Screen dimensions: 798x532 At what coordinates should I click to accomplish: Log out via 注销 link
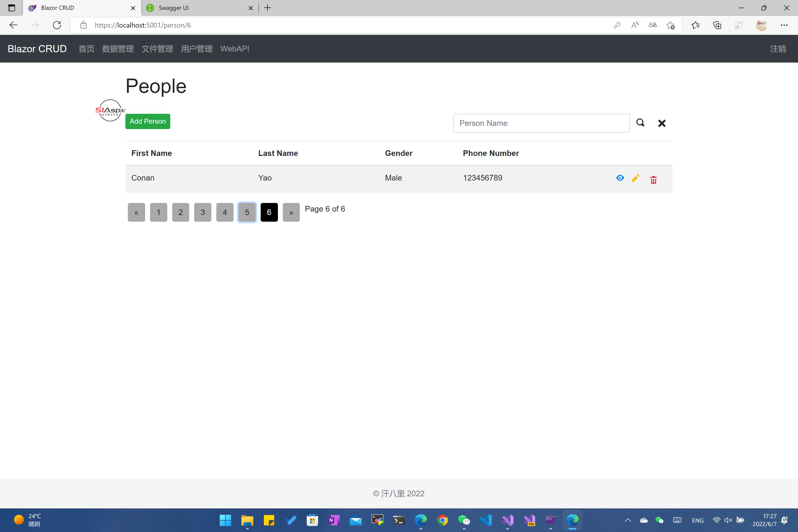pyautogui.click(x=778, y=49)
